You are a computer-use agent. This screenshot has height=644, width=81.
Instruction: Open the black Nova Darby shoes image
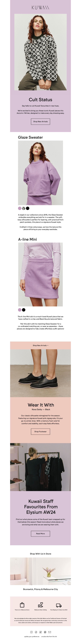40,373
